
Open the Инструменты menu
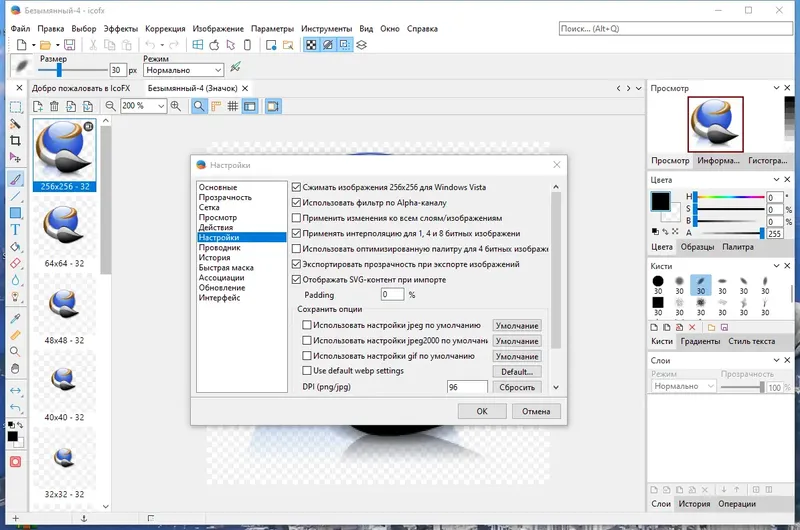[x=326, y=29]
